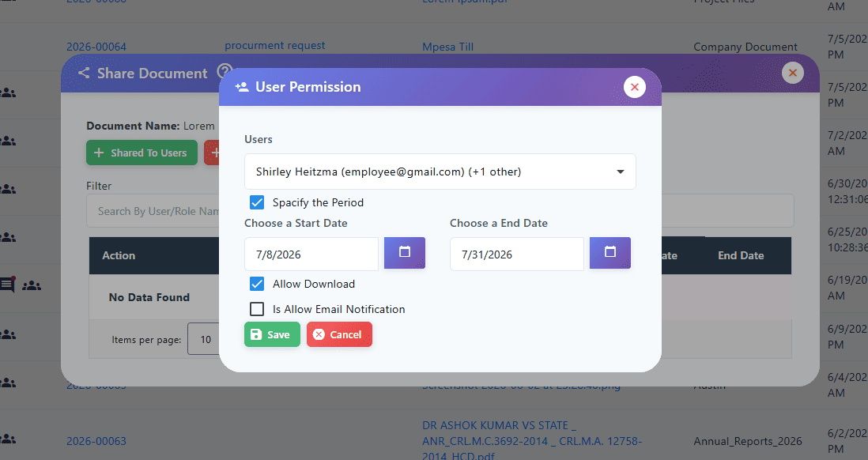This screenshot has height=460, width=868.
Task: Open the Mpesa Till file link
Action: point(448,47)
